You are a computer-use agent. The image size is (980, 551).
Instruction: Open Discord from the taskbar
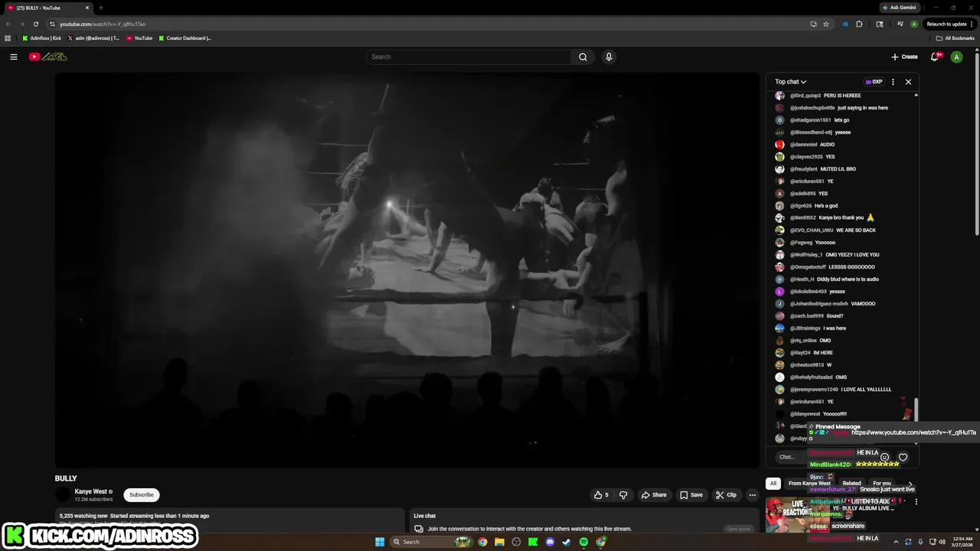click(550, 542)
